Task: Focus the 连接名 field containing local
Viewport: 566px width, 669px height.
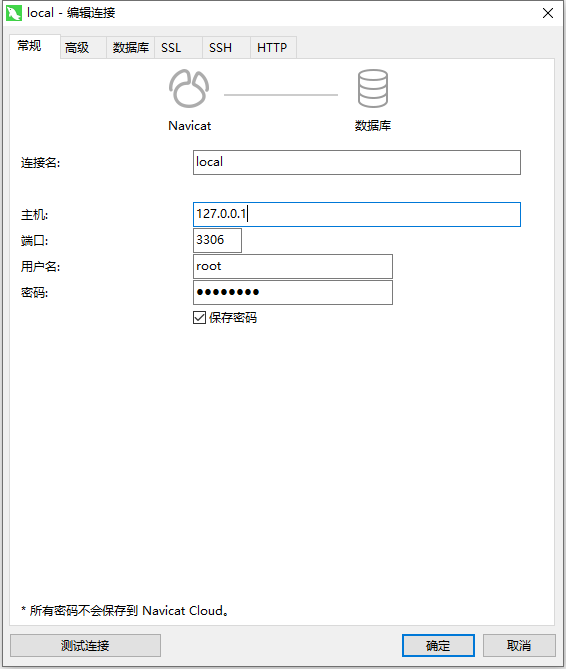Action: [357, 162]
